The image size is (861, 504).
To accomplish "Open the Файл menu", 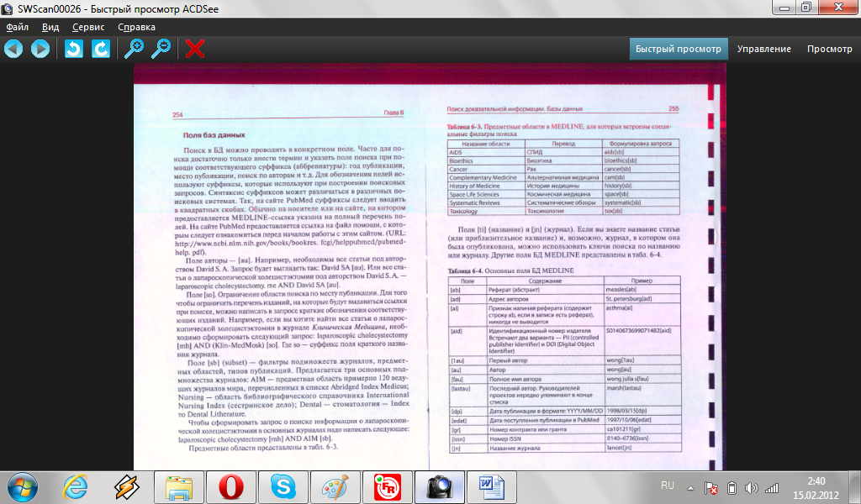I will [18, 27].
